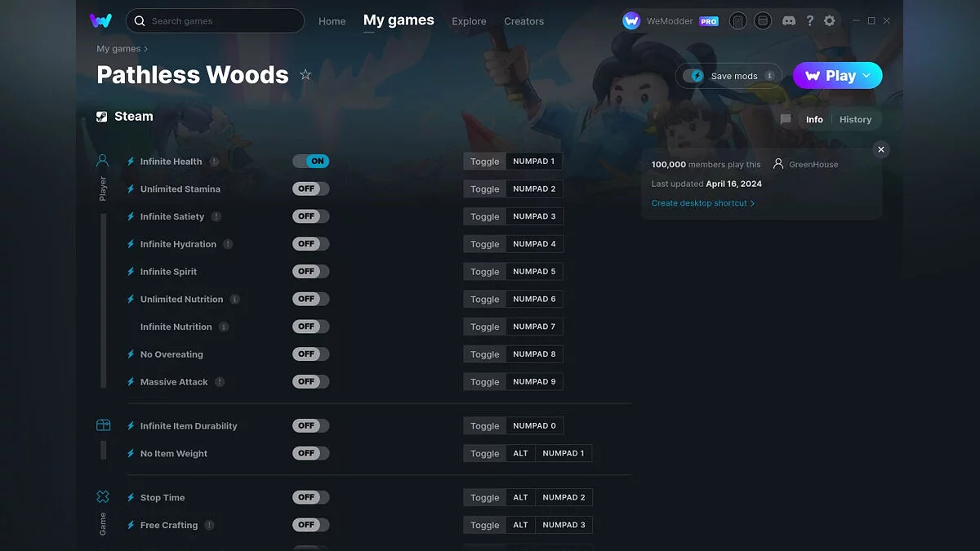This screenshot has height=551, width=980.
Task: Open the settings gear icon
Action: tap(830, 21)
